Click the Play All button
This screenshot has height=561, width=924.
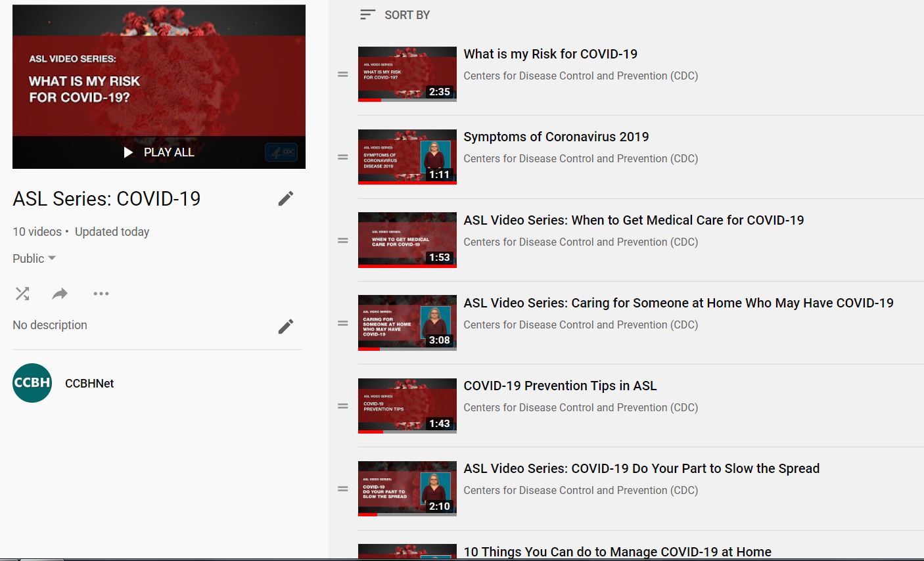click(x=159, y=152)
